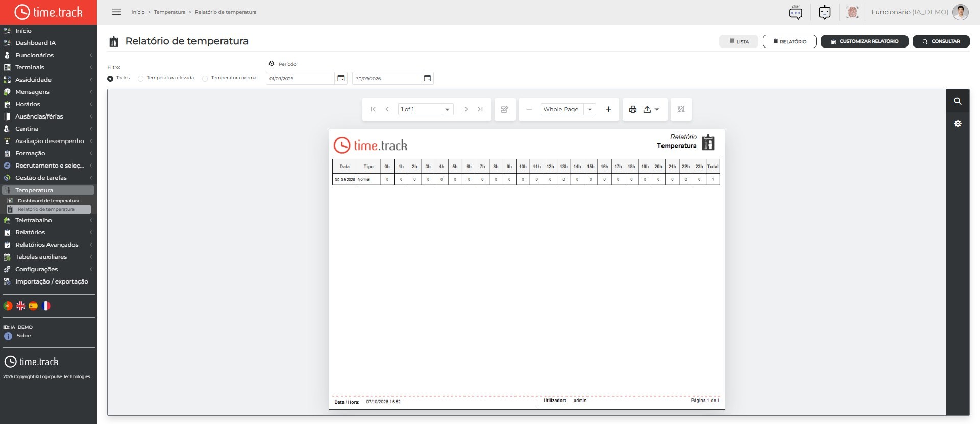Toggle report edit mode icon
Screen dimensions: 980x424
pos(505,109)
